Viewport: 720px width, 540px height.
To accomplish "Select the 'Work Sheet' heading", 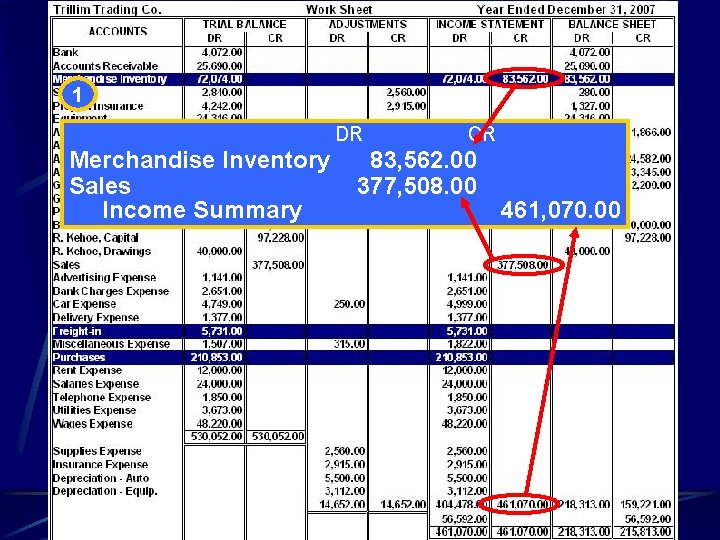I will click(339, 10).
